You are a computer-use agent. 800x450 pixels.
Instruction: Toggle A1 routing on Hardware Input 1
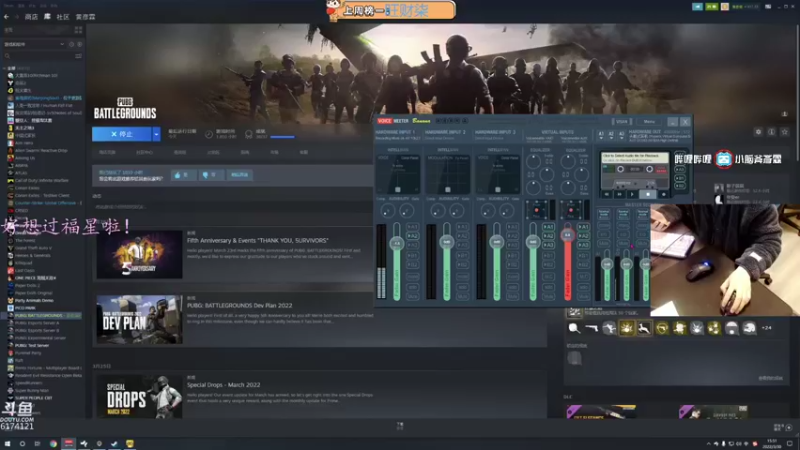[412, 227]
